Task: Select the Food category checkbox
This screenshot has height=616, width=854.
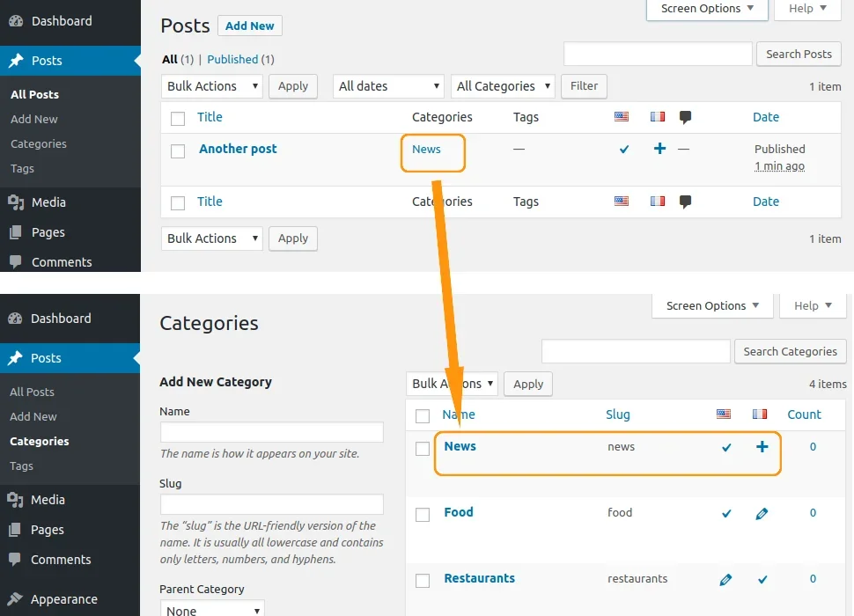Action: (423, 514)
